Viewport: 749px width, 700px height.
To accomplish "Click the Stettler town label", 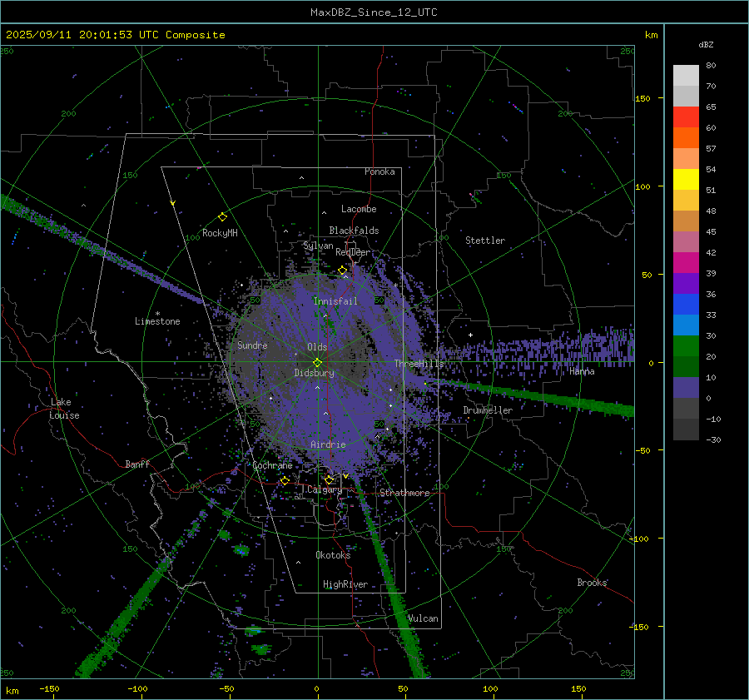I will [485, 241].
